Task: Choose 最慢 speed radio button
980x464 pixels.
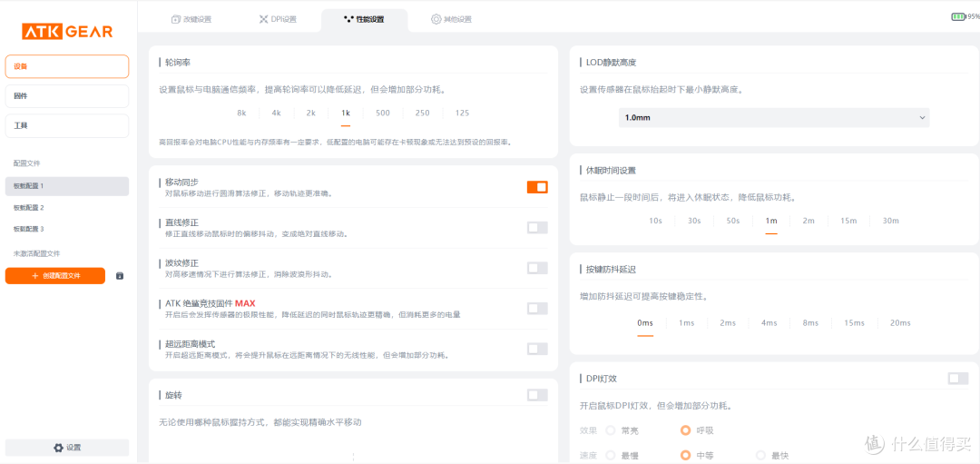Action: pyautogui.click(x=610, y=456)
